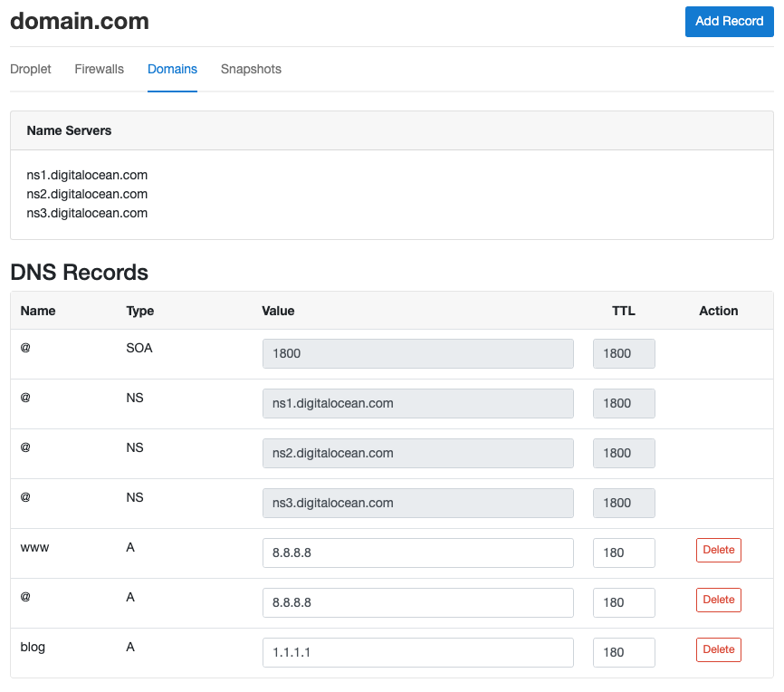
Task: Click the domain.com page heading
Action: pyautogui.click(x=80, y=22)
